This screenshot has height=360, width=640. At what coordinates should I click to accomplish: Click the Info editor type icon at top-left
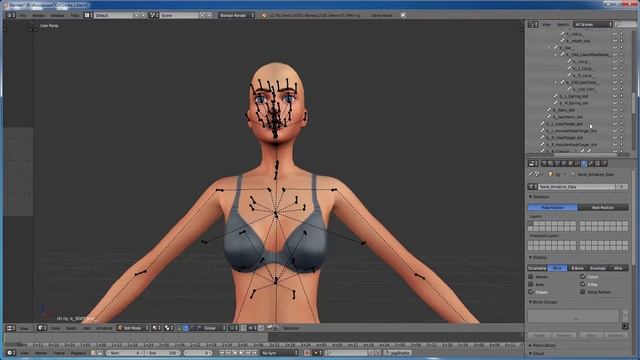pos(11,15)
